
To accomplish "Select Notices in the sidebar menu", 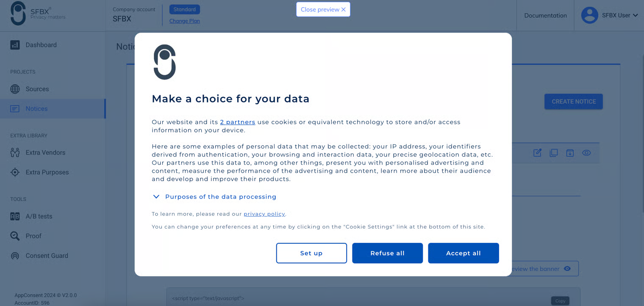I will (36, 109).
